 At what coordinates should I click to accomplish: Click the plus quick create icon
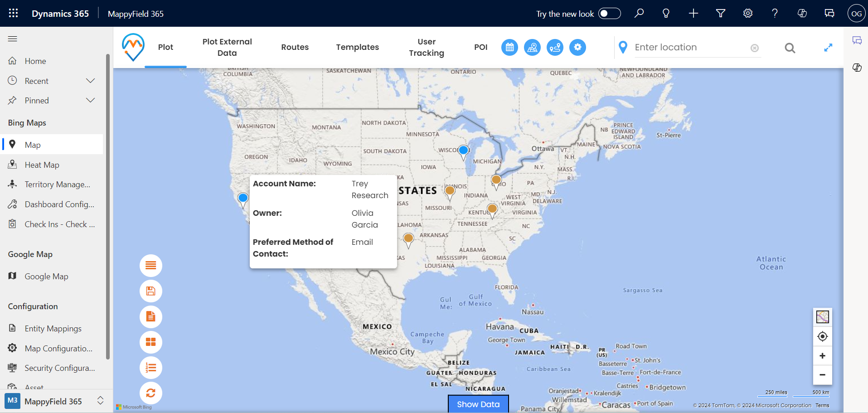(x=693, y=14)
